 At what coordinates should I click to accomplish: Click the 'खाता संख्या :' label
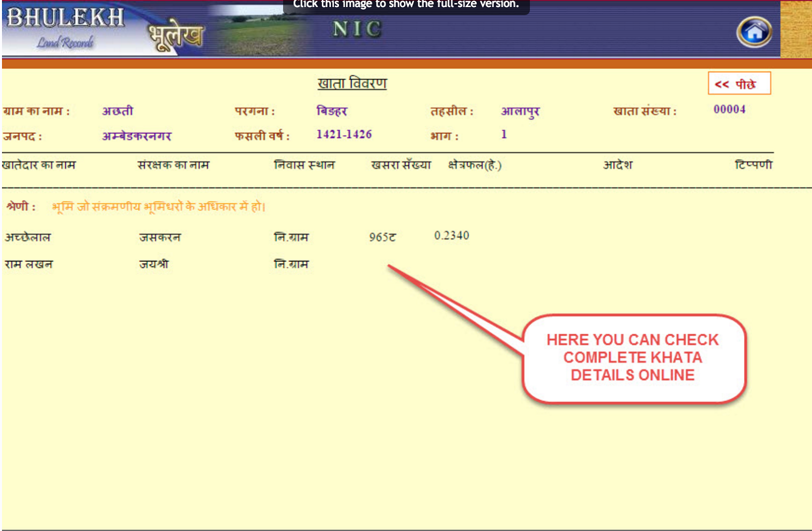[645, 111]
